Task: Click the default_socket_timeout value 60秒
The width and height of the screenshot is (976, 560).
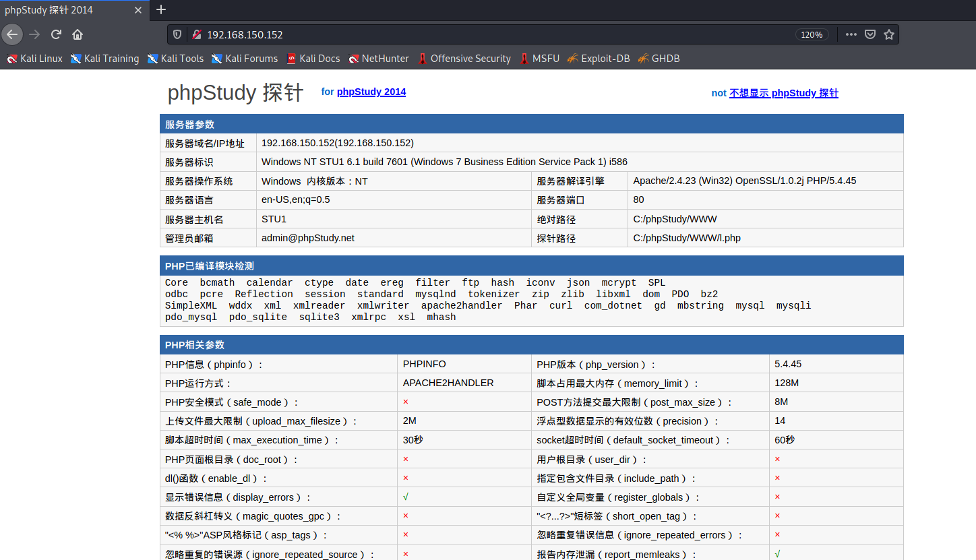Action: 785,440
